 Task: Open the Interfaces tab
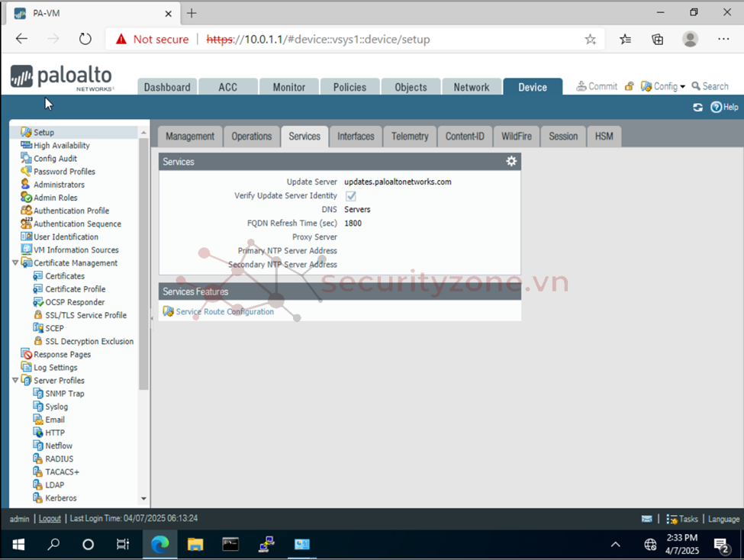click(x=356, y=137)
